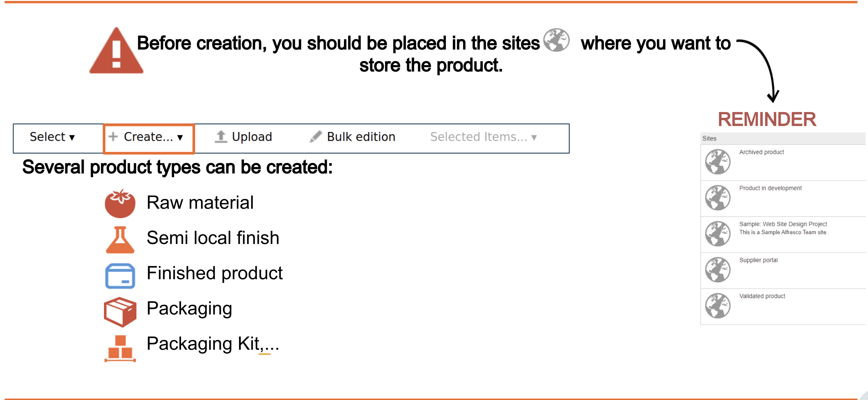Viewport: 868px width, 400px height.
Task: Select the Finished product box icon
Action: 120,276
